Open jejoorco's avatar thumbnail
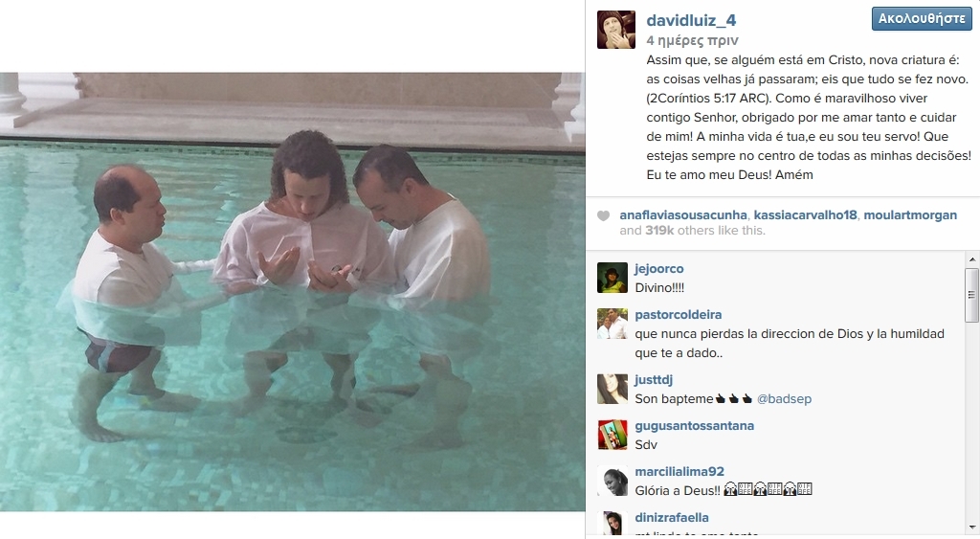This screenshot has width=980, height=539. point(612,278)
